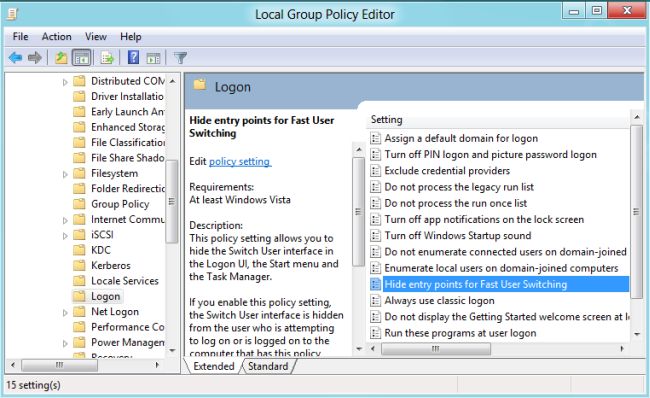Select Turn off PIN logon and picture password
This screenshot has height=398, width=650.
click(x=490, y=154)
